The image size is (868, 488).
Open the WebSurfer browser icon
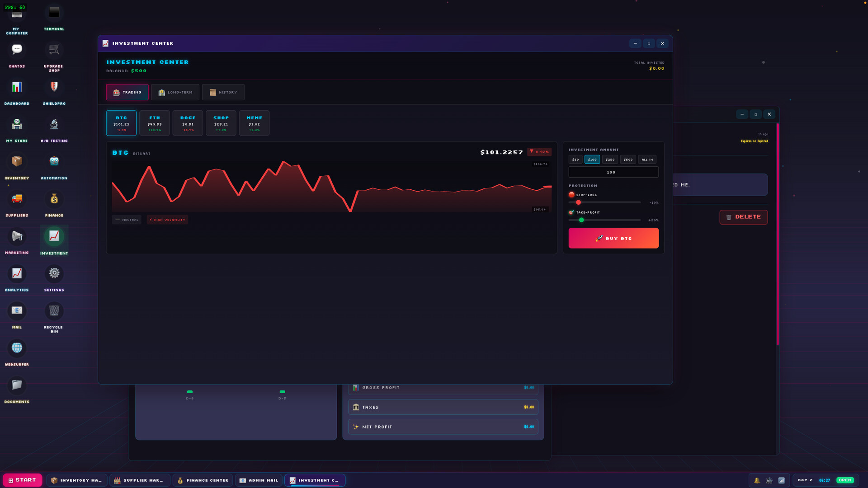17,347
